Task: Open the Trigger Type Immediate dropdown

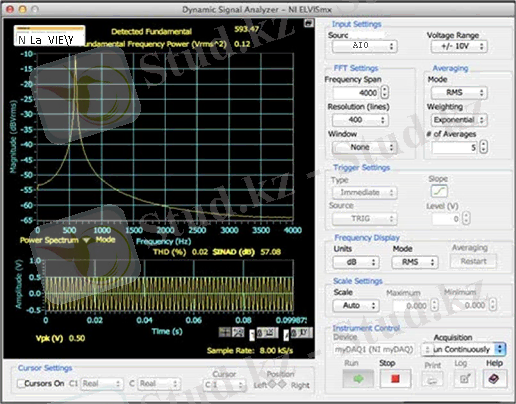Action: click(x=364, y=193)
